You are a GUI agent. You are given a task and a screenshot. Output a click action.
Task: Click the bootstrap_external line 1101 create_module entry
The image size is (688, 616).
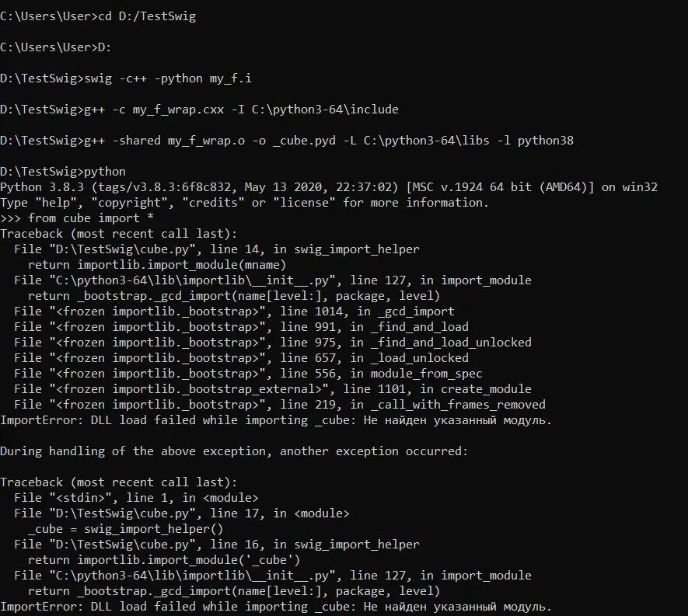tap(273, 389)
